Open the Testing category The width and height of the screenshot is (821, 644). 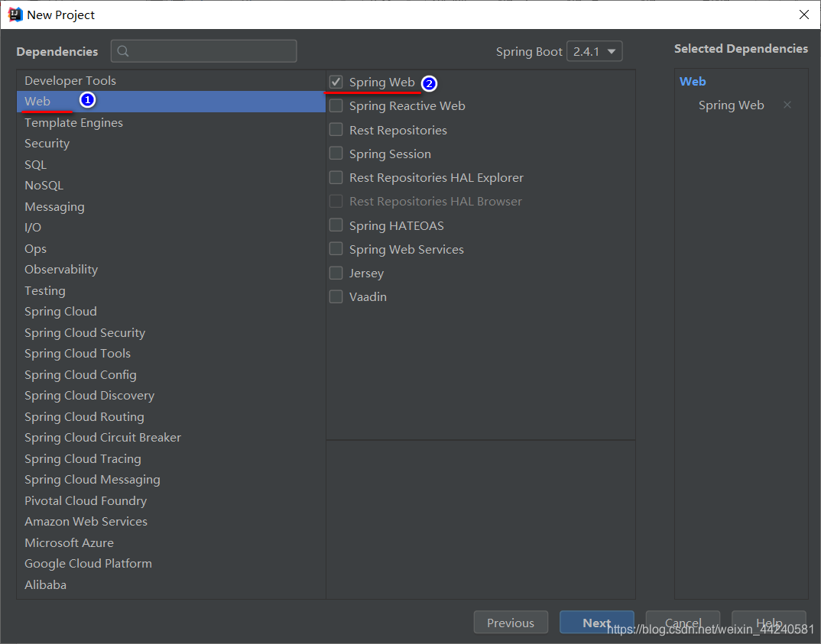[x=171, y=290]
